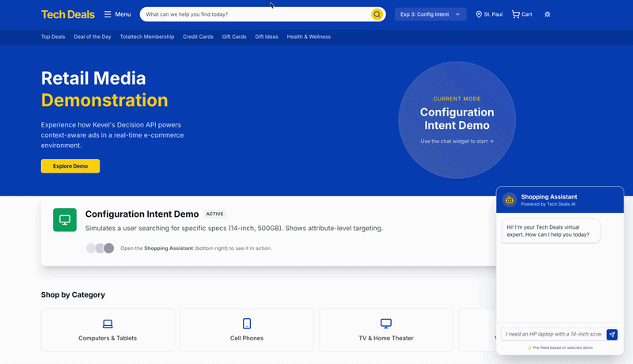Open the Computers & Tablets category
The height and width of the screenshot is (364, 633).
(x=108, y=330)
